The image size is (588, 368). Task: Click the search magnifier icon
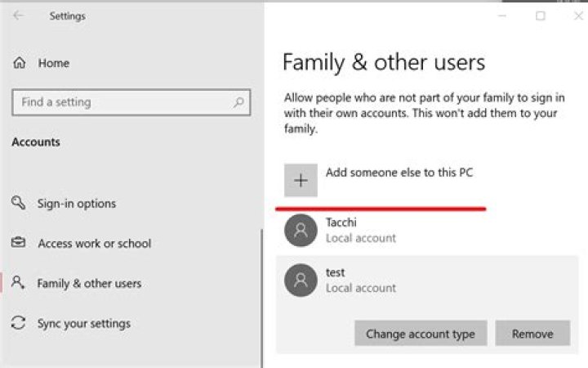(x=238, y=102)
